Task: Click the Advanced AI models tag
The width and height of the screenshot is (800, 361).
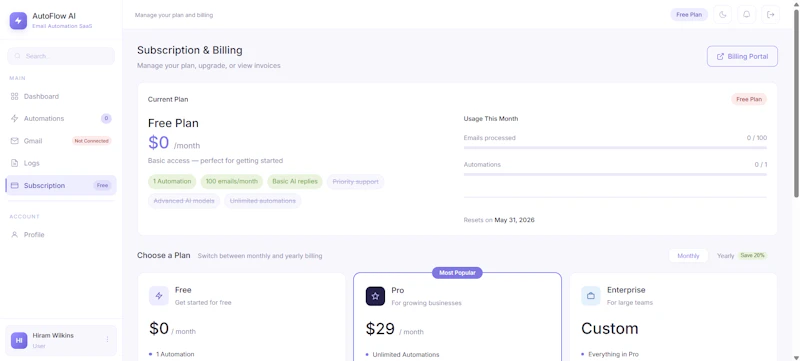Action: click(x=184, y=201)
